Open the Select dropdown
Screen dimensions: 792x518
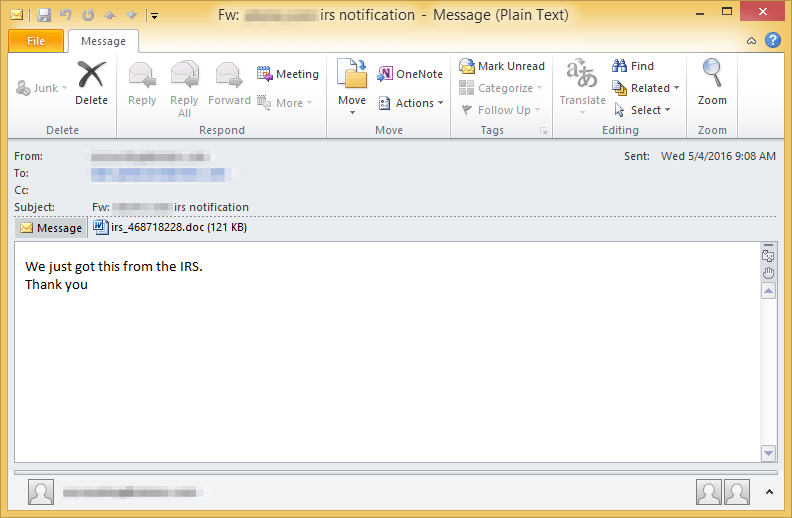[x=642, y=110]
